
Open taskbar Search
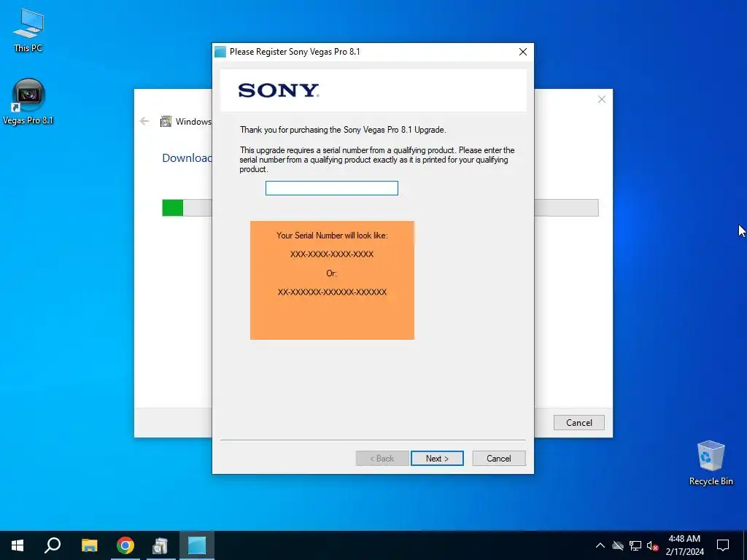point(53,545)
